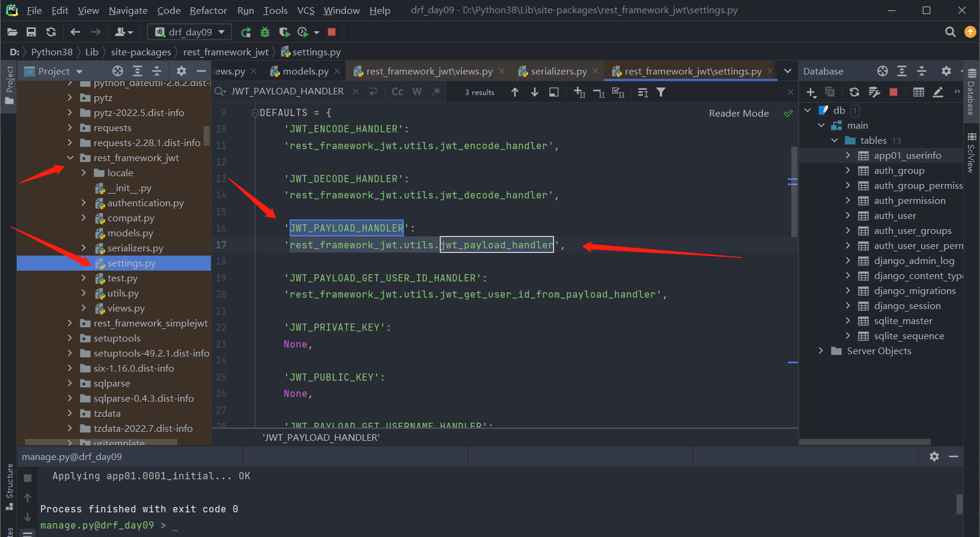Toggle the SciView tool window side tab

972,153
